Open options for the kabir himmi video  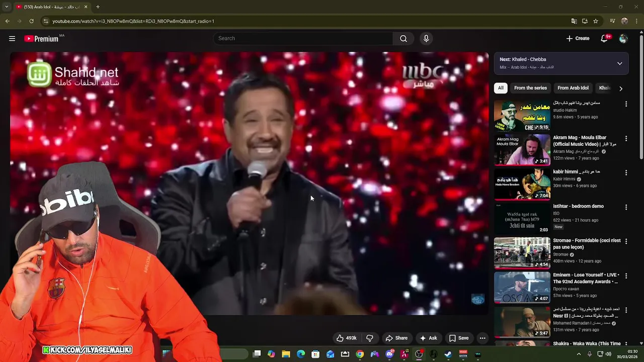(x=626, y=172)
